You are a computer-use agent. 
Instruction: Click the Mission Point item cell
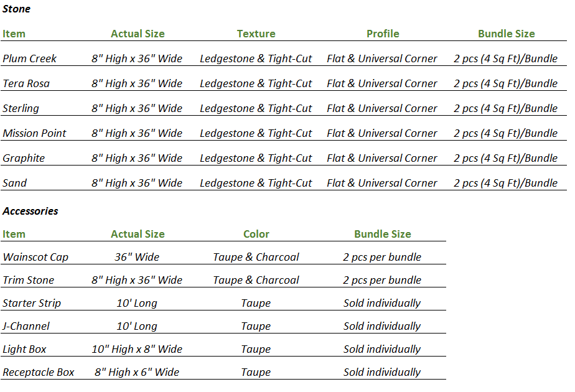point(34,133)
